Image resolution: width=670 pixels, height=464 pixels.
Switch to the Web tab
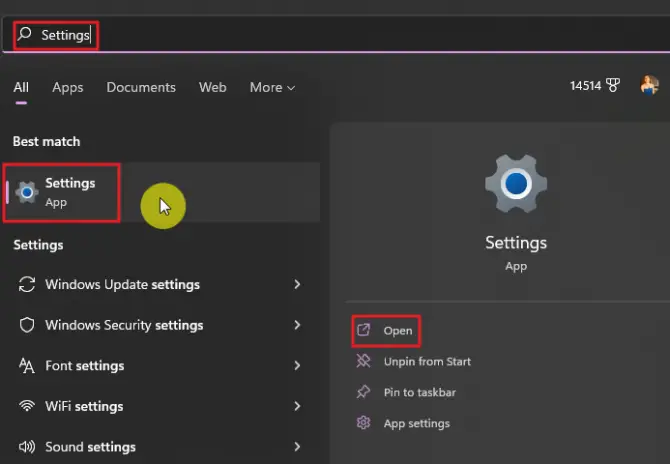click(212, 88)
